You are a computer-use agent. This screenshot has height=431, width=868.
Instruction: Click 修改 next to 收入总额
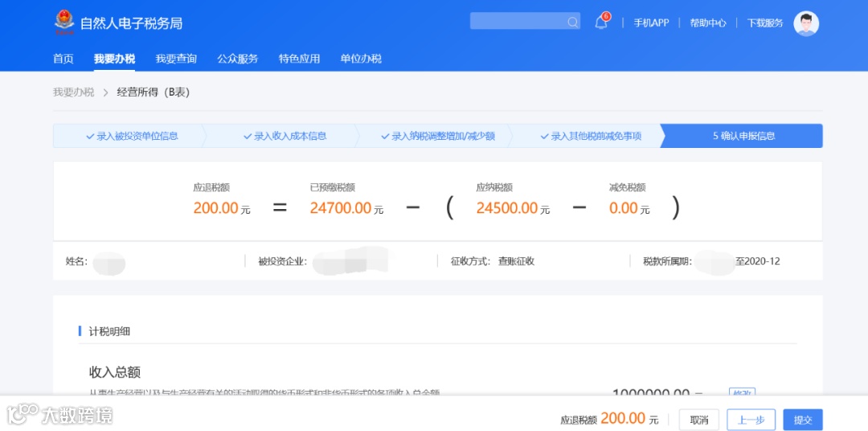(742, 392)
